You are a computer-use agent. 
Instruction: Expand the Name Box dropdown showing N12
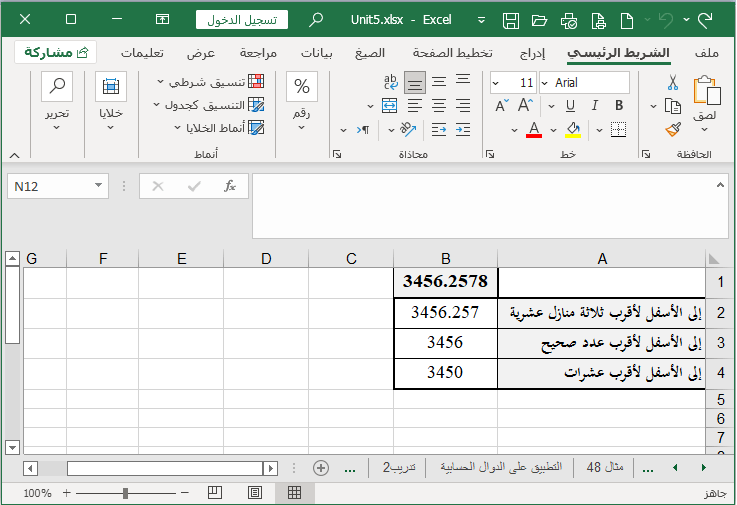(98, 186)
